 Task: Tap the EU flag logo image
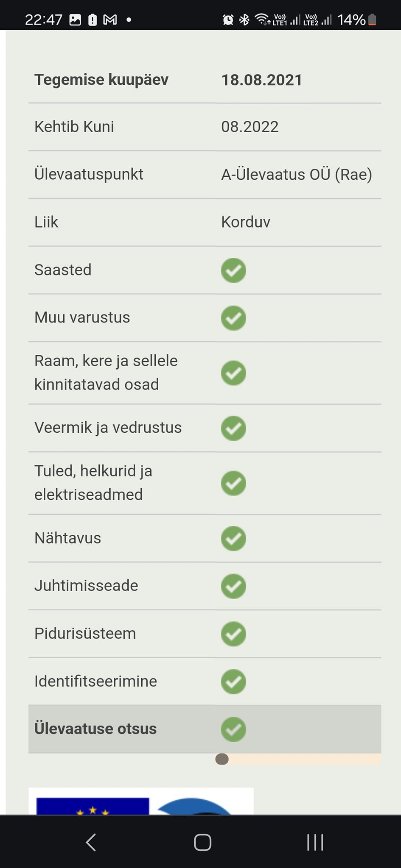point(93,805)
